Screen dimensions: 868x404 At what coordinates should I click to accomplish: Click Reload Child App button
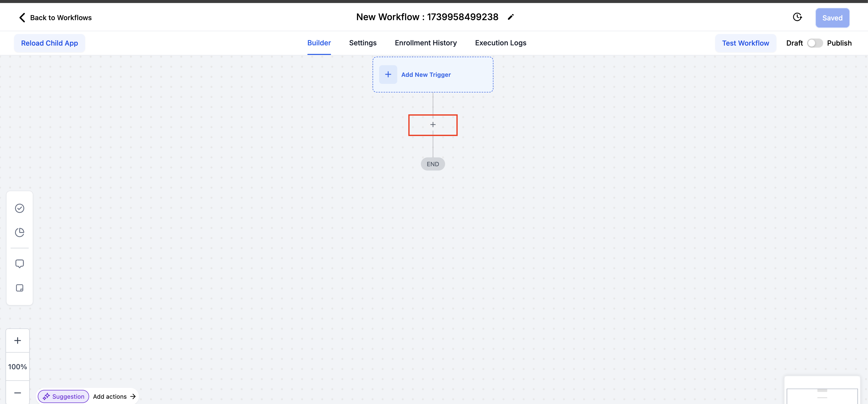[x=50, y=43]
